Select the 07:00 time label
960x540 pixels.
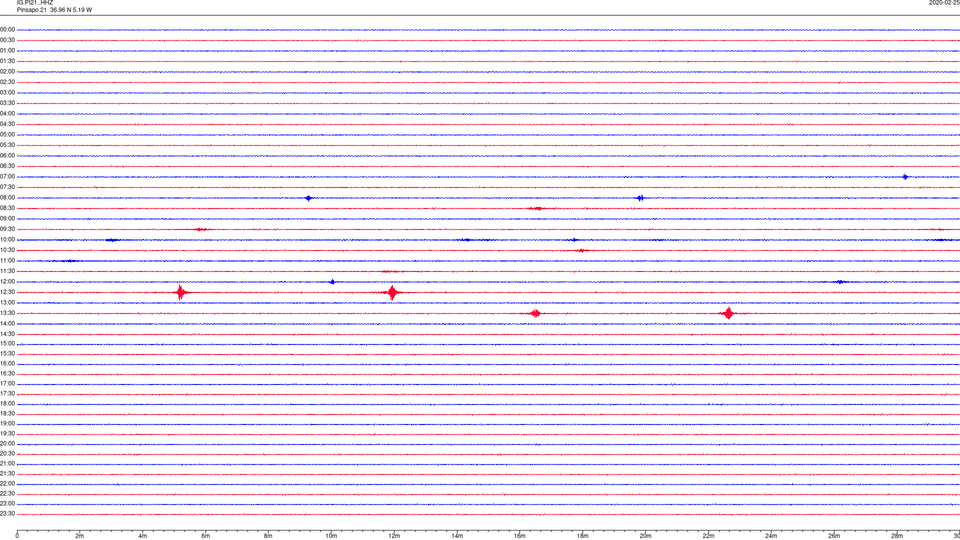[7, 176]
